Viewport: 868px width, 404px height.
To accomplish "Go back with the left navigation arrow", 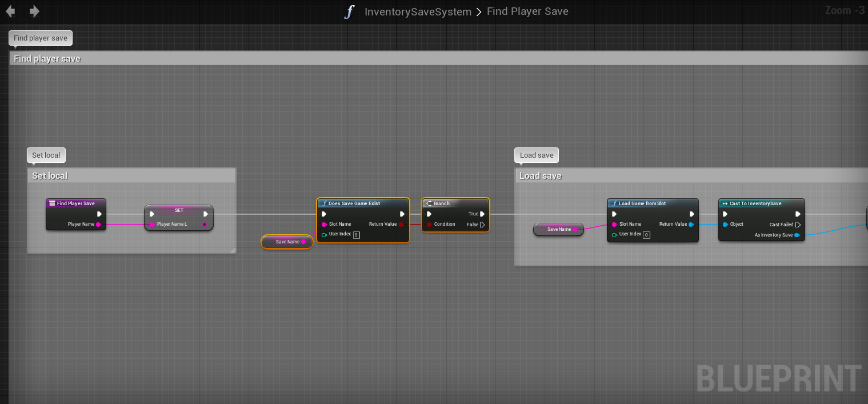I will coord(10,11).
